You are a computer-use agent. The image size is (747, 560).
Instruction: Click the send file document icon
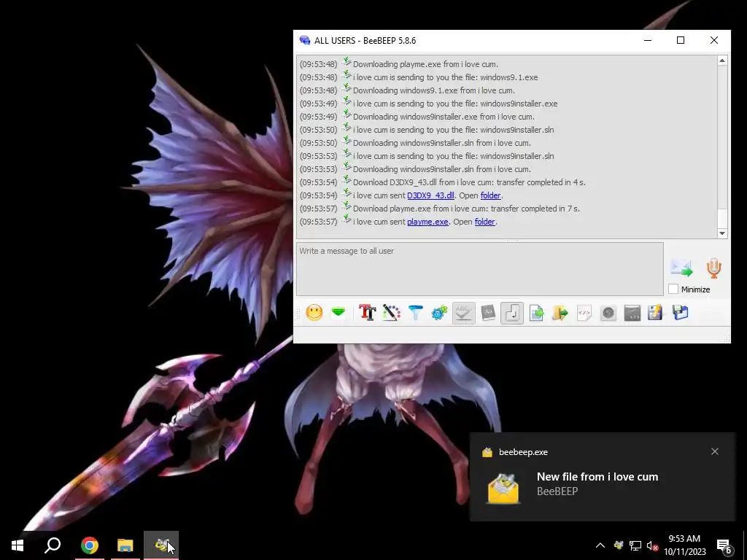point(536,313)
